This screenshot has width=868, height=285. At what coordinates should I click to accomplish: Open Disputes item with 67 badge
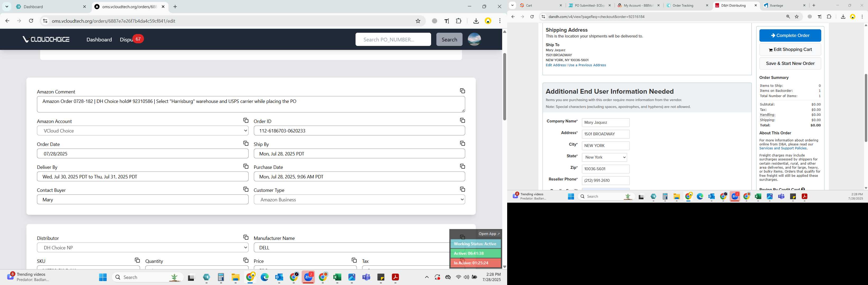point(131,39)
